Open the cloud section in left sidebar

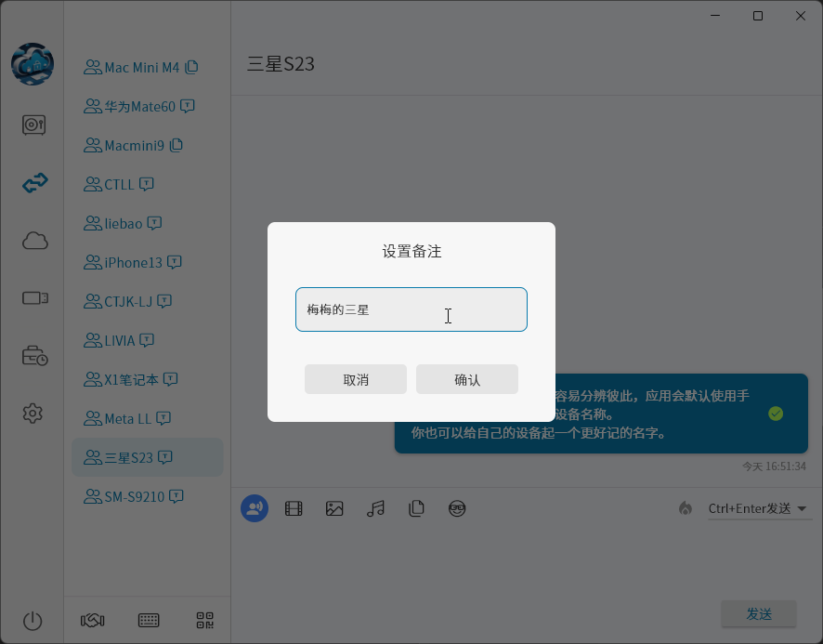coord(34,242)
